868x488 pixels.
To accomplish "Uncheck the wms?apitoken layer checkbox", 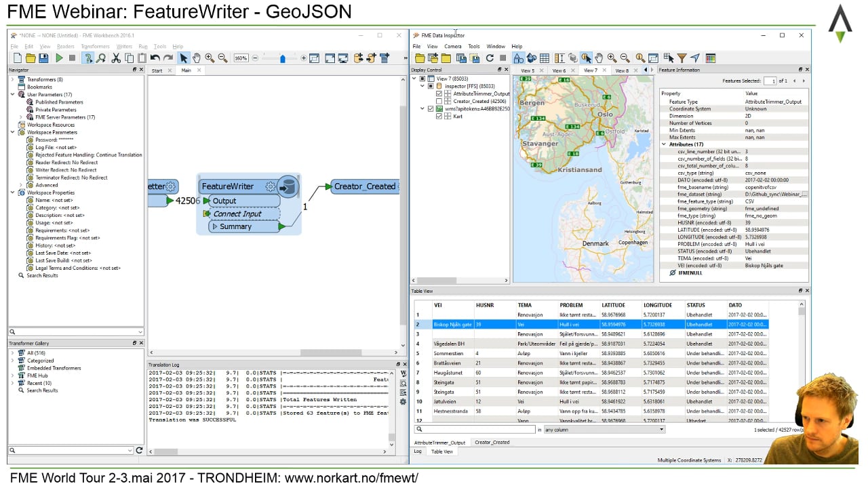I will point(431,109).
